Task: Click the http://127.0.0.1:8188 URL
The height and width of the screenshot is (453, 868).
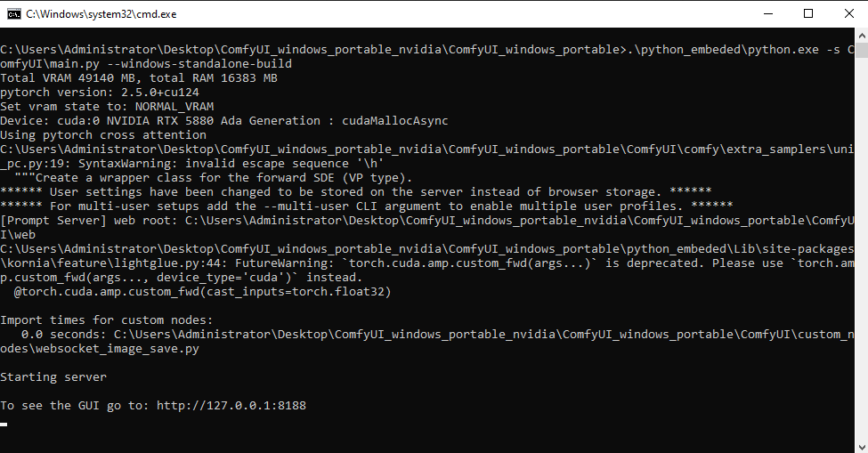Action: 231,406
